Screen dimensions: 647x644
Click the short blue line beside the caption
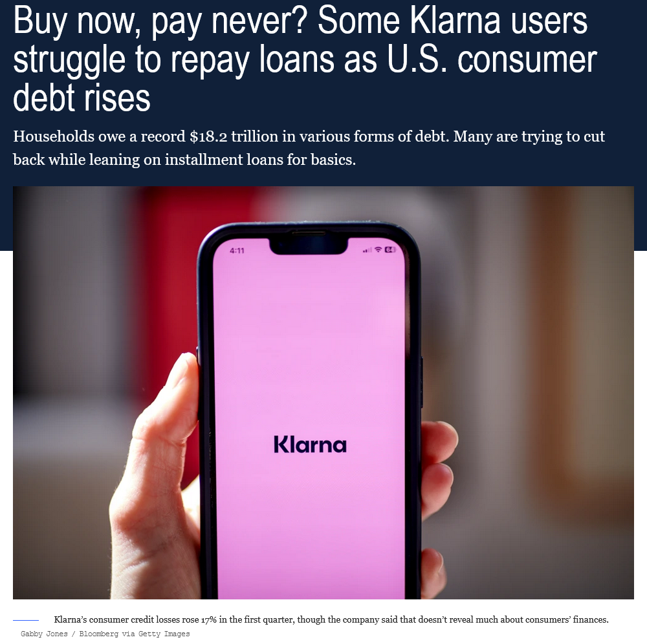pos(26,619)
